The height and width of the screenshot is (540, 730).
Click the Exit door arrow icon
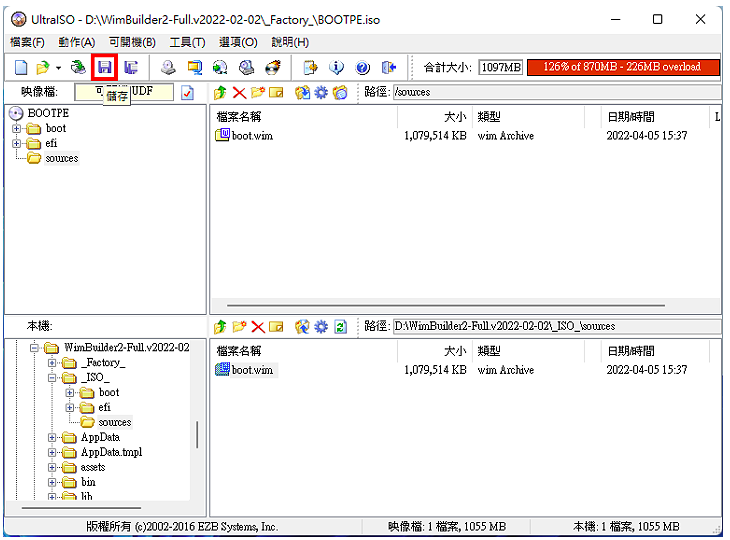(x=389, y=68)
